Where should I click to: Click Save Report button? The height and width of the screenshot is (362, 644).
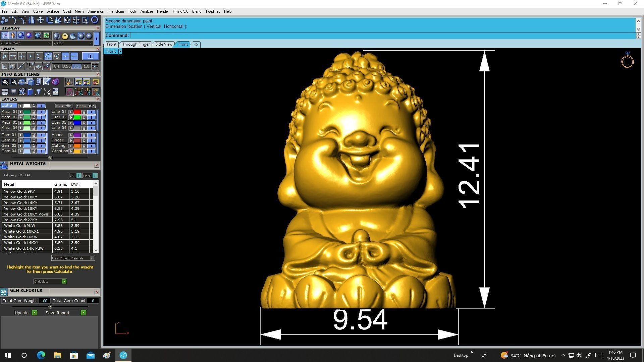tap(65, 313)
